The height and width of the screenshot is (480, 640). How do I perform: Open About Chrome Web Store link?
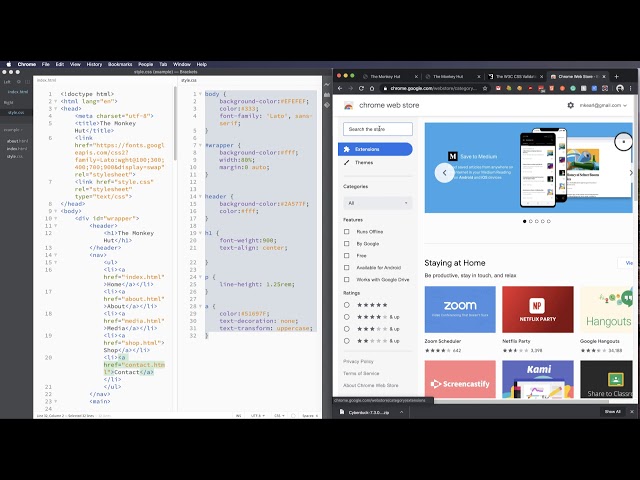coord(371,385)
